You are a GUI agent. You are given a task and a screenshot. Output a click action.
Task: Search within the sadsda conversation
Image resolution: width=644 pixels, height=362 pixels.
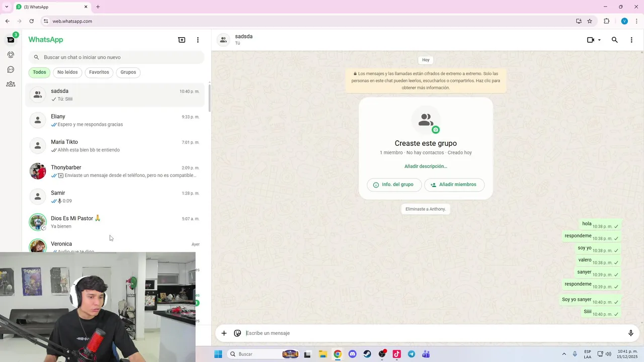(614, 40)
